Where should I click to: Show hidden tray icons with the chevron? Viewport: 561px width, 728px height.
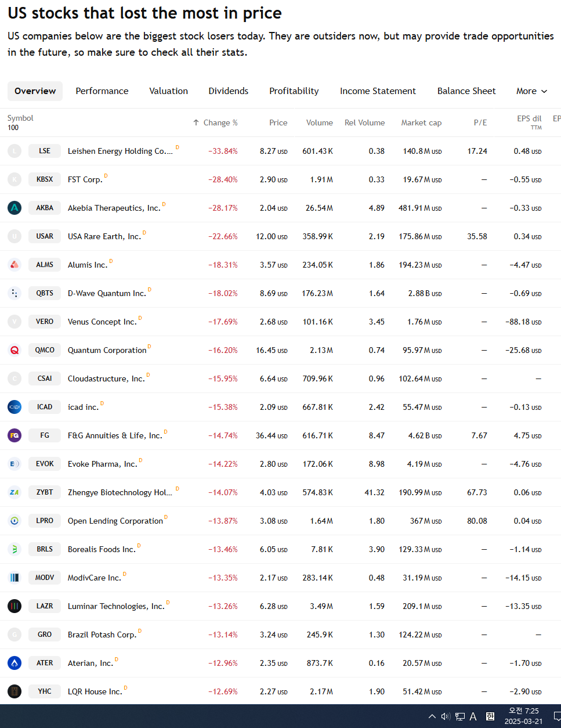(x=432, y=716)
